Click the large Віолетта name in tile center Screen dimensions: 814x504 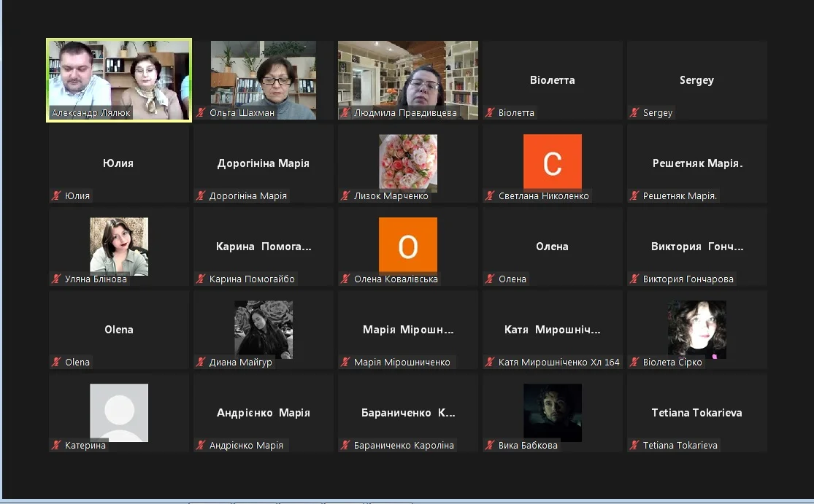tap(553, 80)
